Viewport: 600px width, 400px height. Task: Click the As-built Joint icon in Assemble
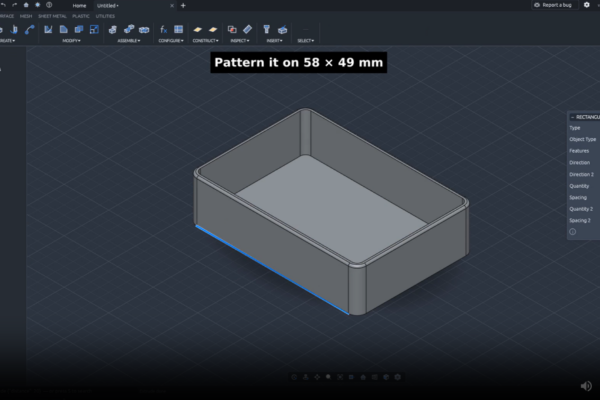coord(144,29)
